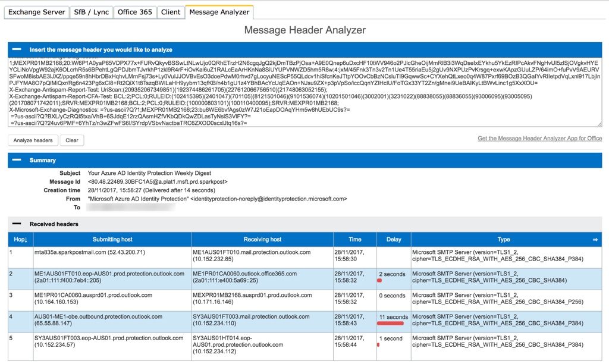
Task: Click the blurred To recipient value
Action: (x=131, y=208)
